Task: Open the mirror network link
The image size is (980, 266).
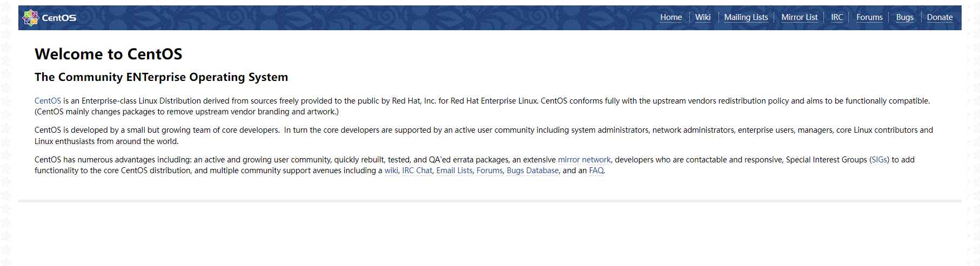Action: click(x=584, y=160)
